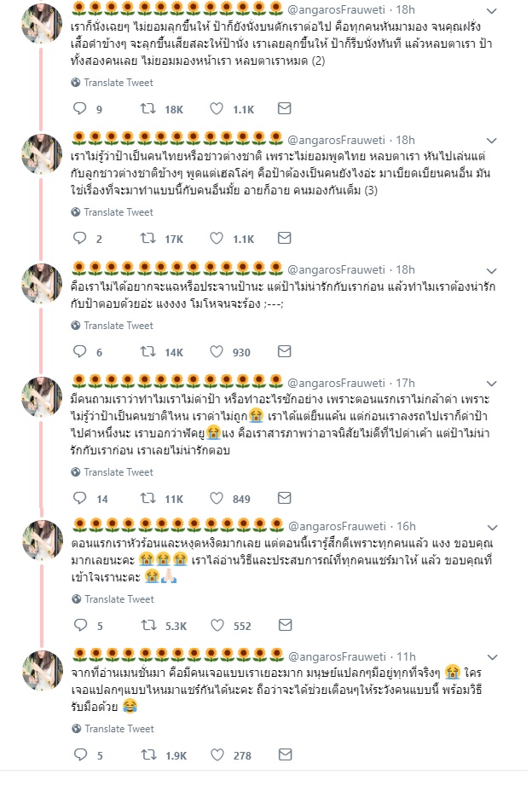Open the more-options chevron on the 11h tweet

pyautogui.click(x=493, y=657)
